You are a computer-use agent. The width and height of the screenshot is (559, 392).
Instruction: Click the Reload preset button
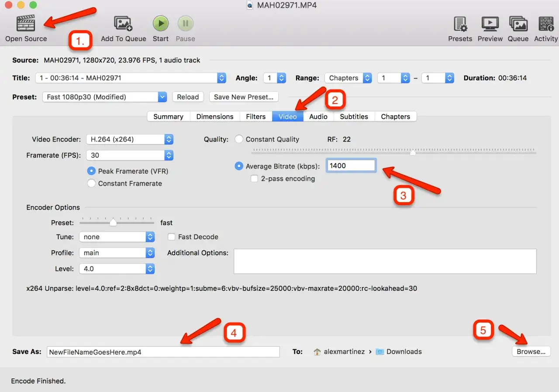(x=188, y=97)
